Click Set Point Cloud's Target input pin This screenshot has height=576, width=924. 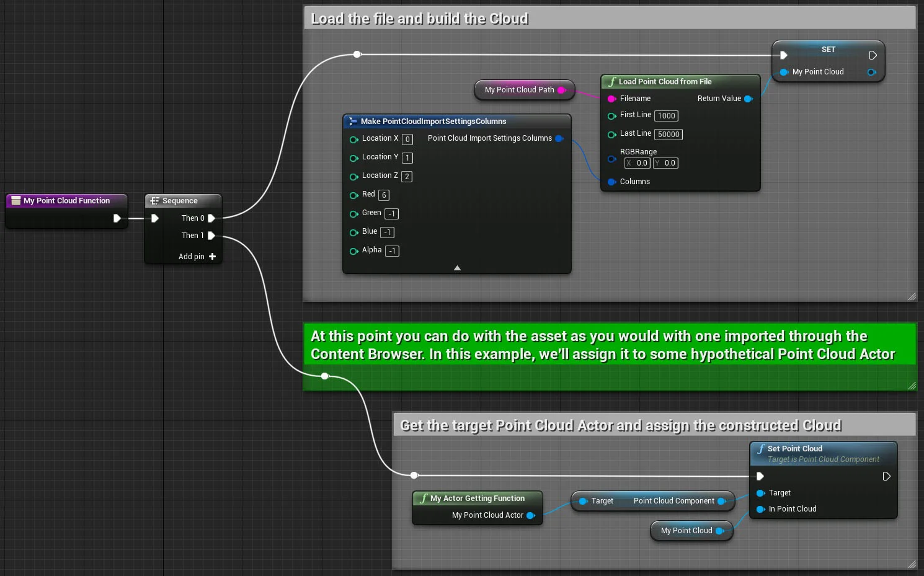coord(760,493)
